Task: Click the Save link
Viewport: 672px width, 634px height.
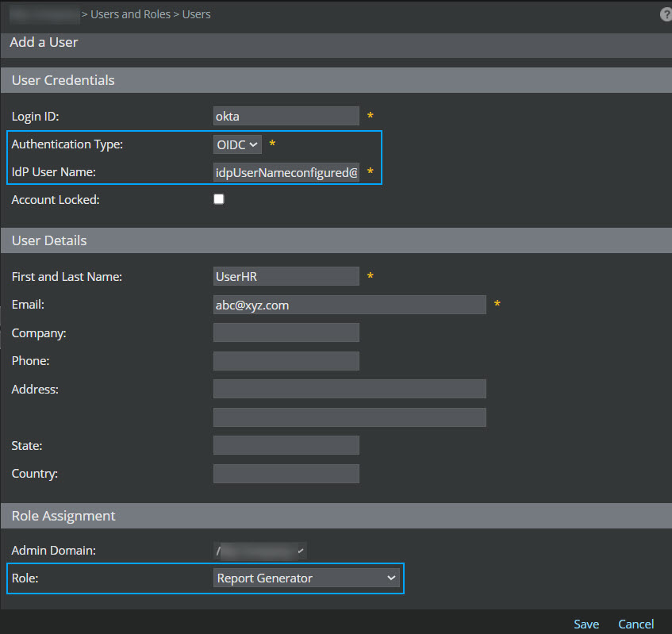Action: [586, 624]
